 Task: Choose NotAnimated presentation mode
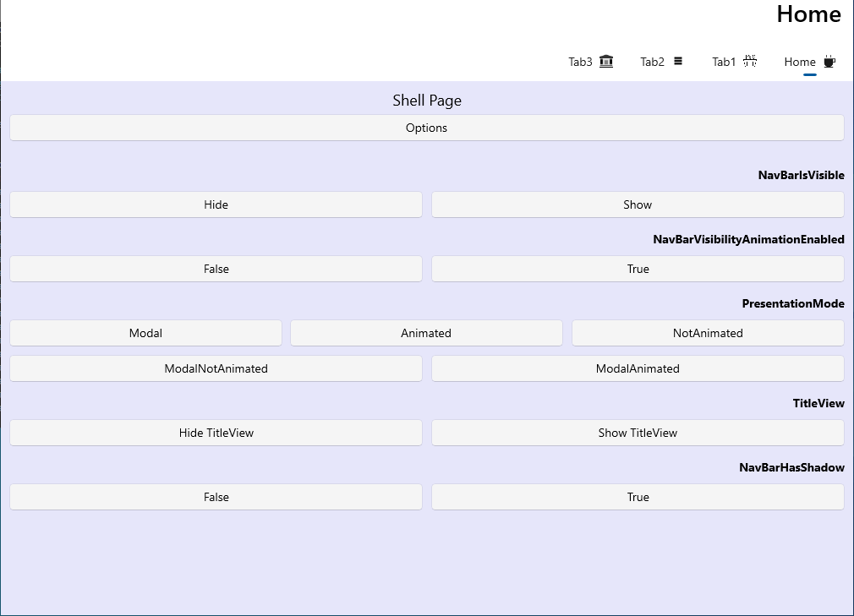(x=708, y=333)
